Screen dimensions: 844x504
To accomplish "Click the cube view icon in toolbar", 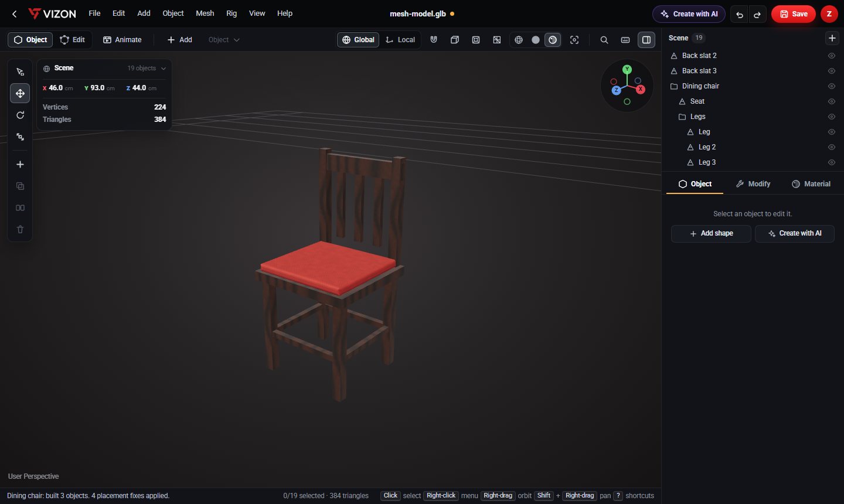I will (x=455, y=40).
